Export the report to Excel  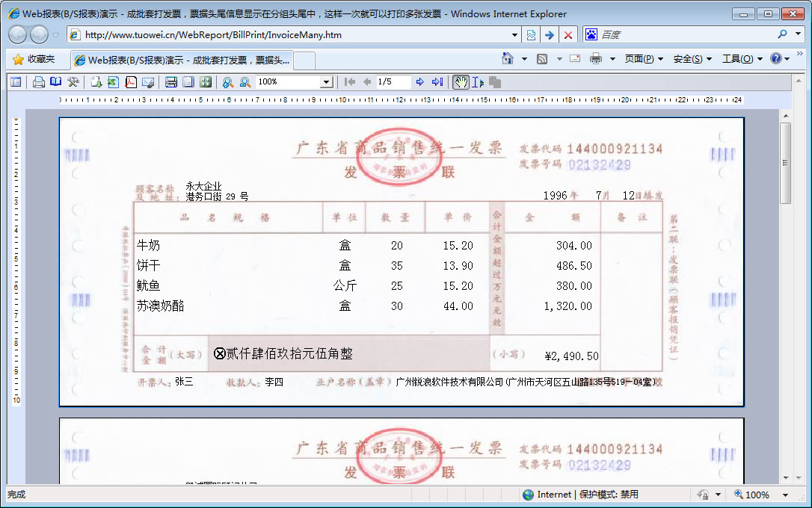(113, 82)
